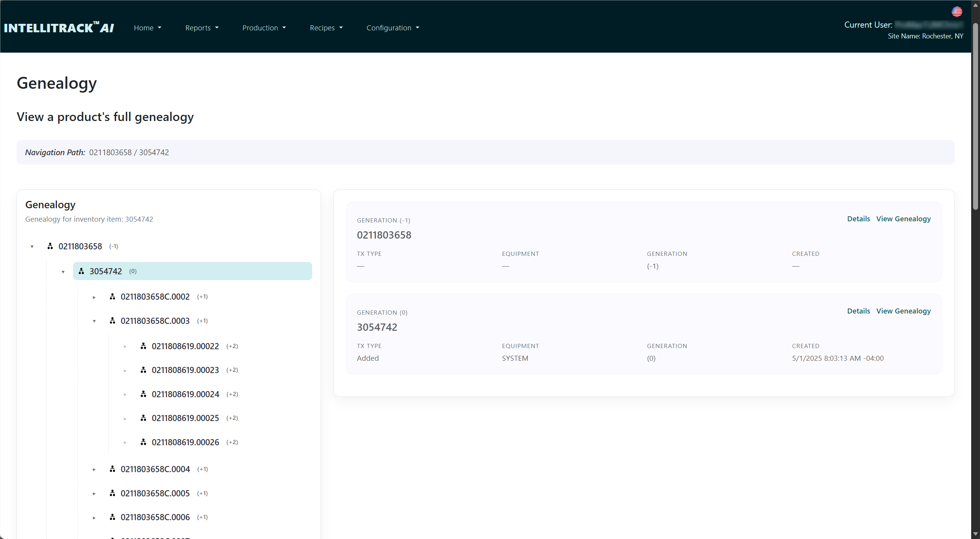Click the Added TX type value
980x539 pixels.
(x=368, y=358)
